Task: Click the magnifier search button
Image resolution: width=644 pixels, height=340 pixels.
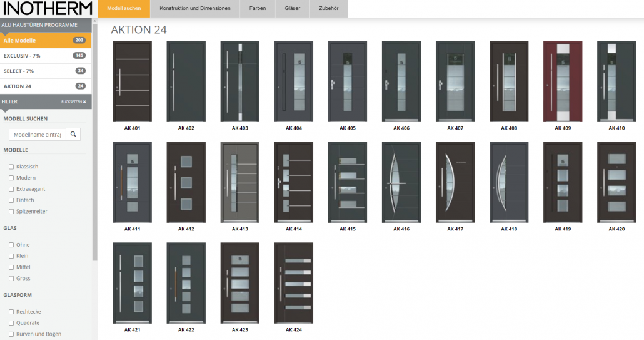Action: 73,134
